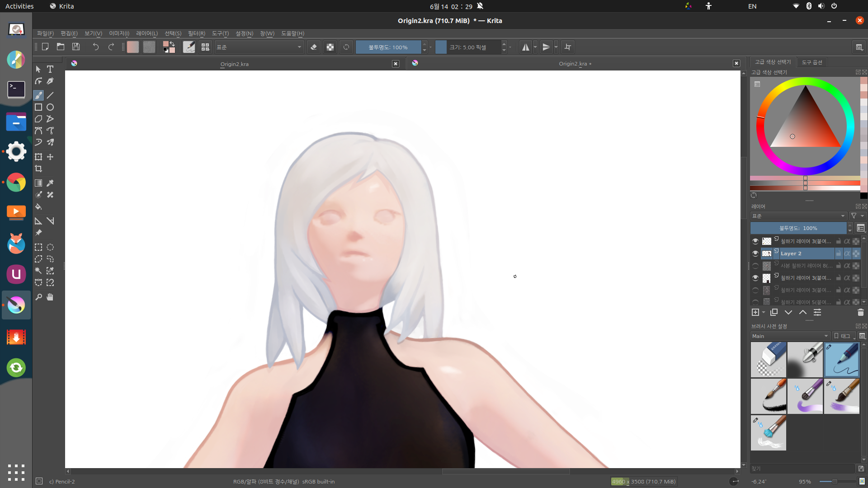868x488 pixels.
Task: Select the Rectangle tool
Action: click(x=38, y=107)
